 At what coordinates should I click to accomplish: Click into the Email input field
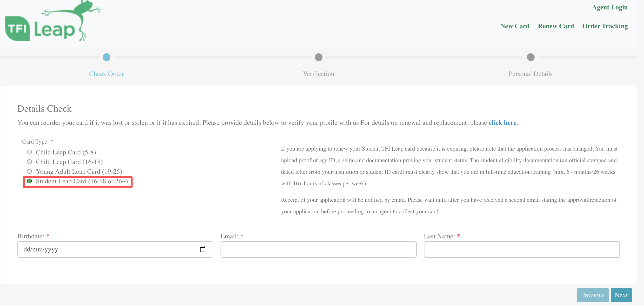[x=318, y=249]
